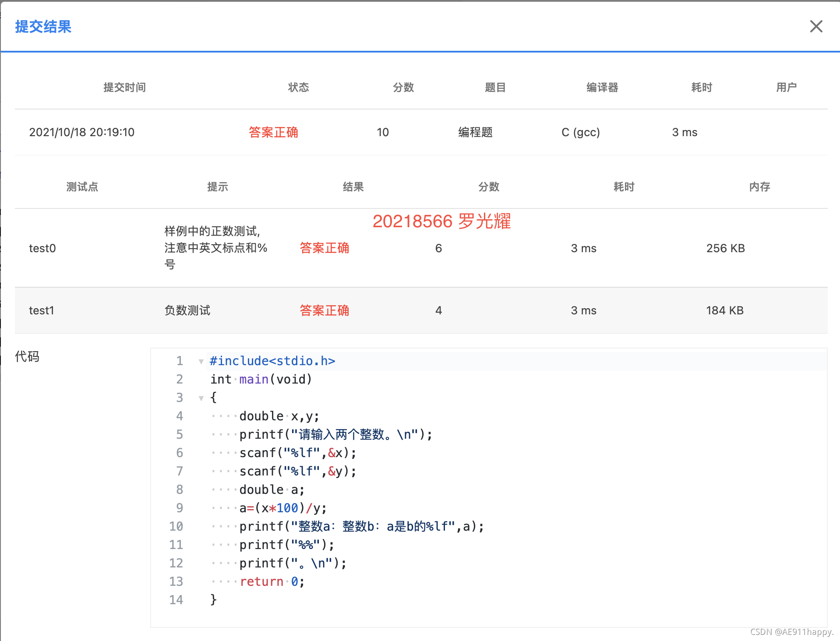
Task: Click the test1 score value 4
Action: click(x=438, y=310)
